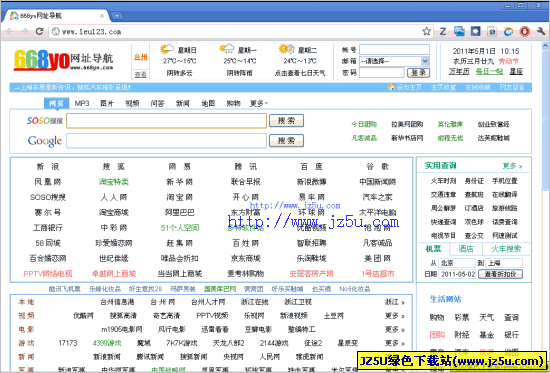Image resolution: width=550 pixels, height=373 pixels.
Task: Open the wrench settings menu
Action: (541, 32)
